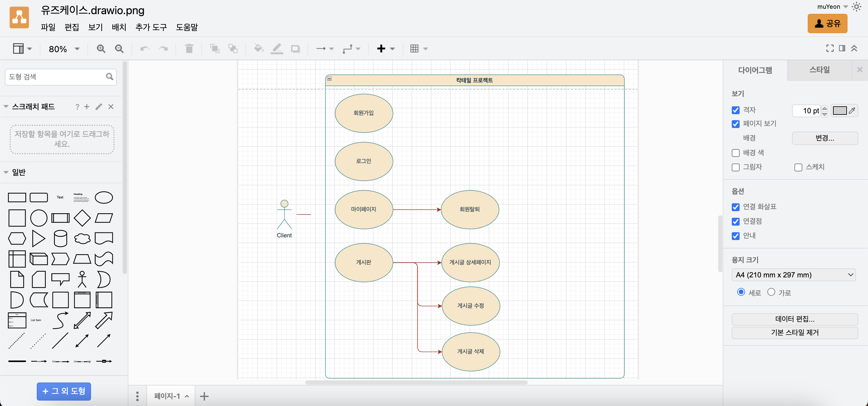Open the muYeon user dropdown

(x=832, y=7)
